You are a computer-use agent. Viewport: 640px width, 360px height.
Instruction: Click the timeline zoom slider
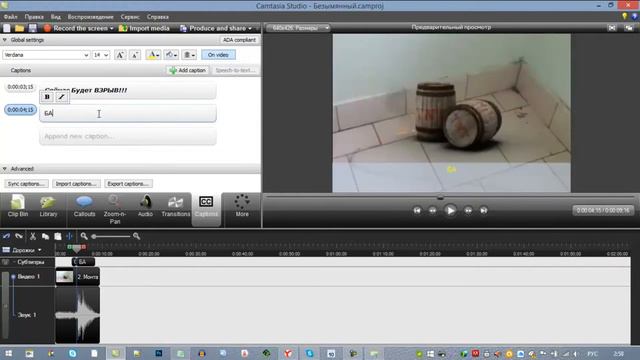tap(111, 236)
